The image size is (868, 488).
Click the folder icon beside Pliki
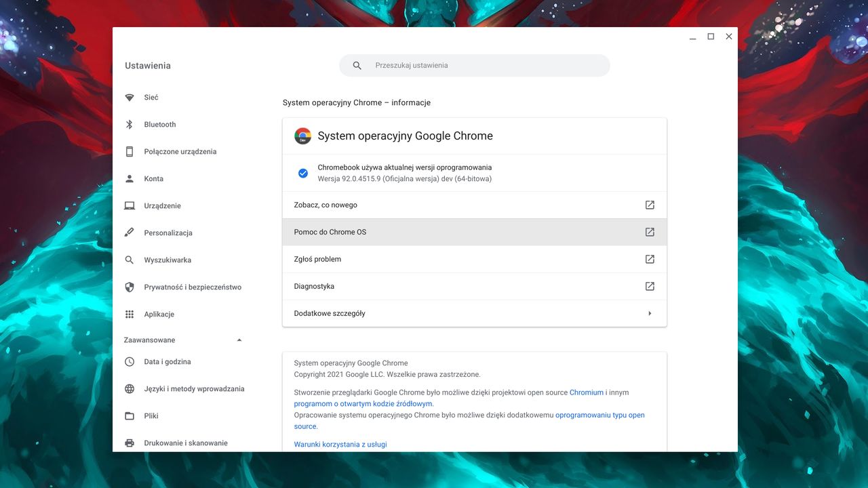pos(130,416)
